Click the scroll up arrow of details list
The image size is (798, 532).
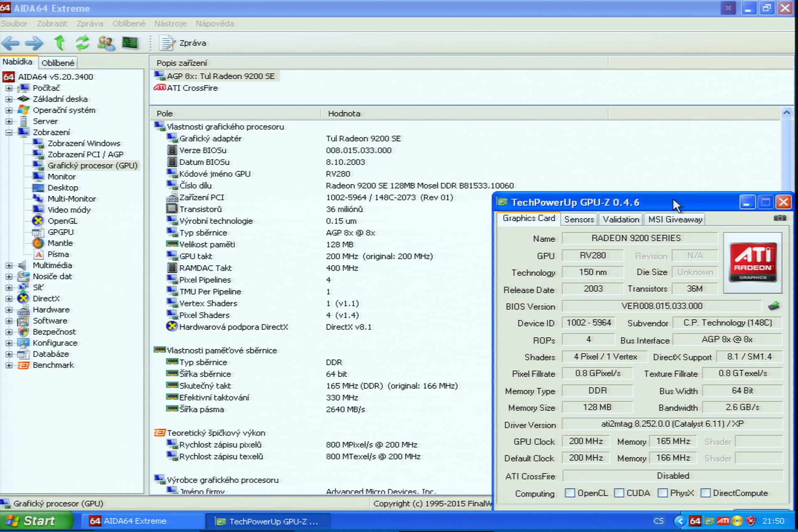(x=786, y=113)
